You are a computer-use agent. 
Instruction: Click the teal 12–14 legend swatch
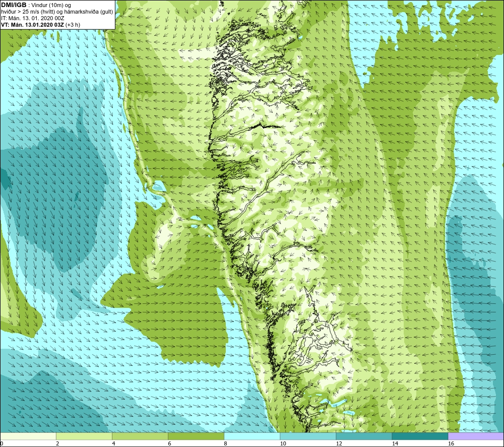[x=364, y=436]
